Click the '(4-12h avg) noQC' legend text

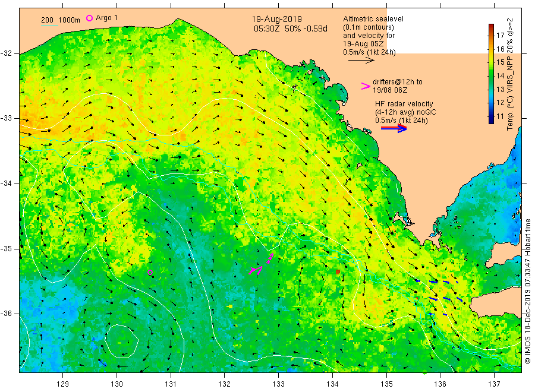point(405,112)
